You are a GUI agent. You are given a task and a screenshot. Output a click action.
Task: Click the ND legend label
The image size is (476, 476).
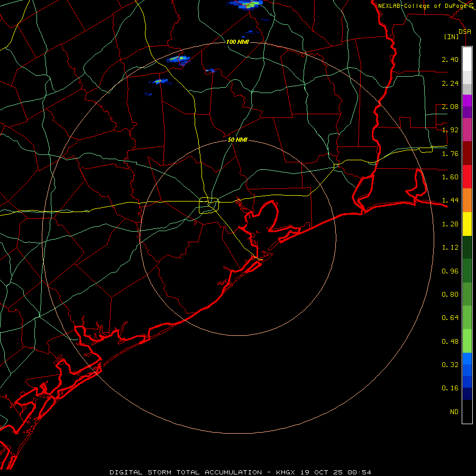[x=454, y=412]
